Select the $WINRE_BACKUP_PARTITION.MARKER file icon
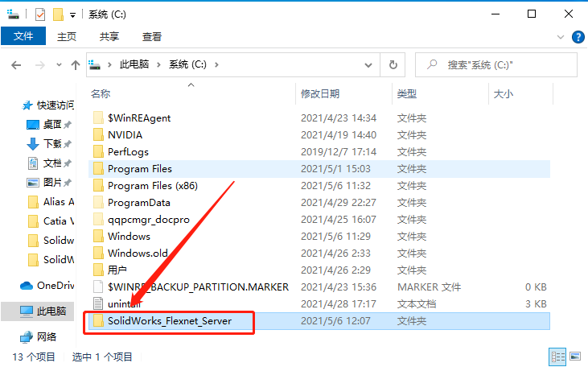This screenshot has width=588, height=367. (x=98, y=287)
